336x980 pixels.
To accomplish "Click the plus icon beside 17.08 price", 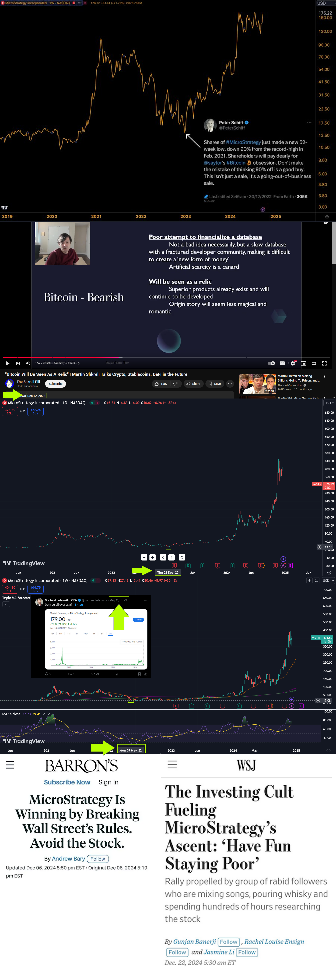I will point(318,700).
